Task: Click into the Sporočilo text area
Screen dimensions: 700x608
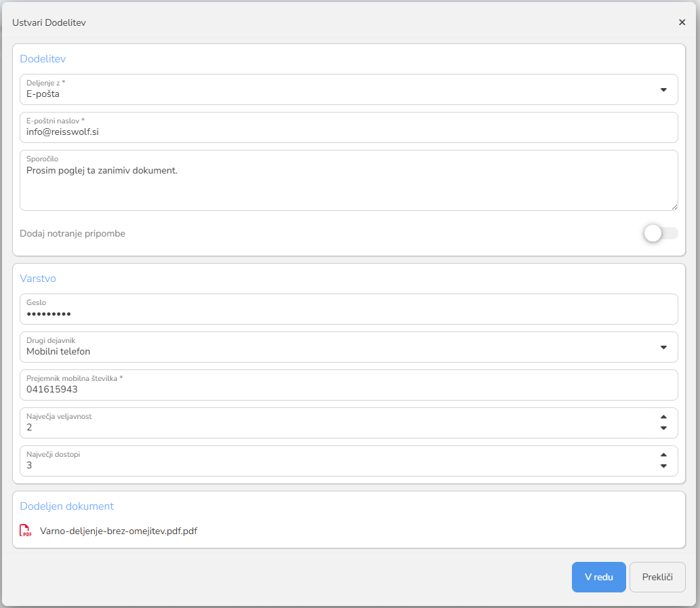Action: tap(349, 180)
